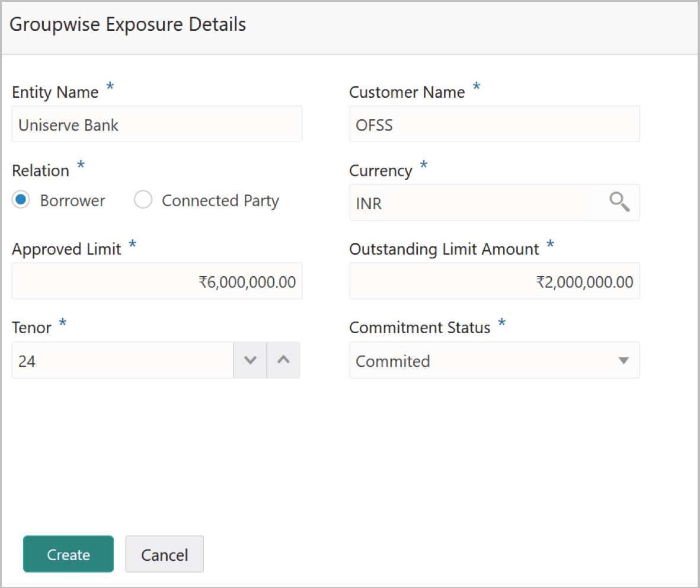This screenshot has width=700, height=588.
Task: Select the Connected Party radio button
Action: [143, 201]
